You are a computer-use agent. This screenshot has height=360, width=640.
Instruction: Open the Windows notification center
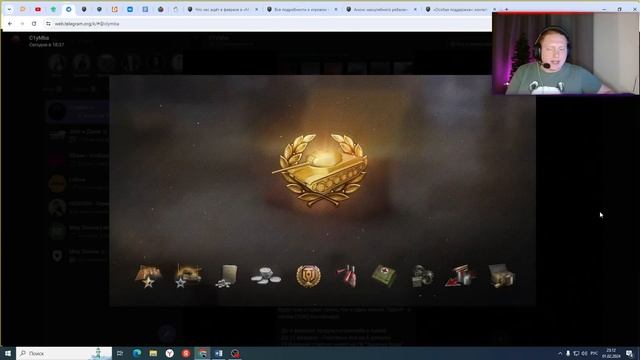pos(629,353)
